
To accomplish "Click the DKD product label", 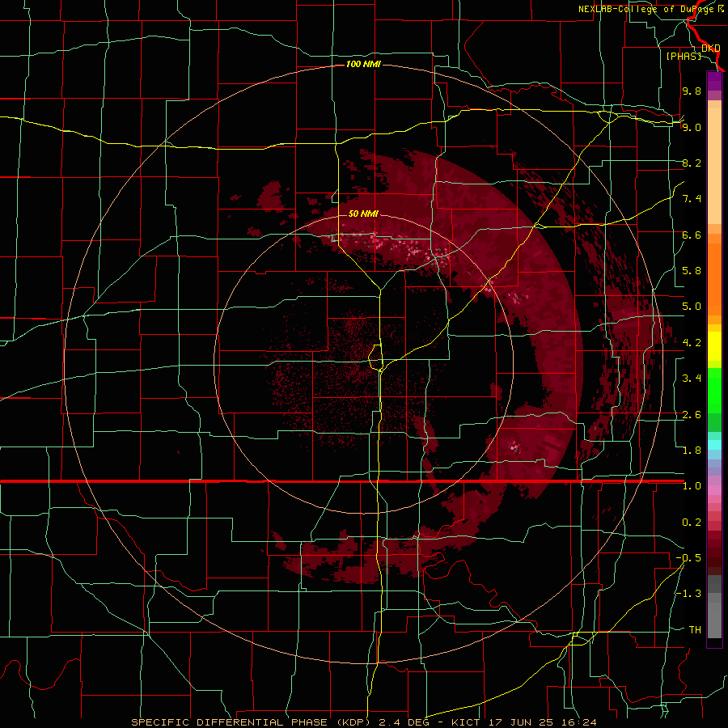I will pos(710,49).
